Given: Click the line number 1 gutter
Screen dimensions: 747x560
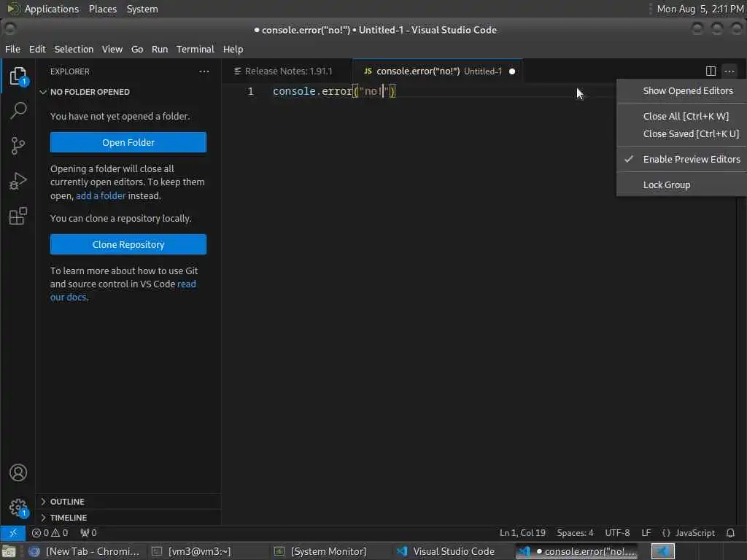Looking at the screenshot, I should [x=251, y=91].
